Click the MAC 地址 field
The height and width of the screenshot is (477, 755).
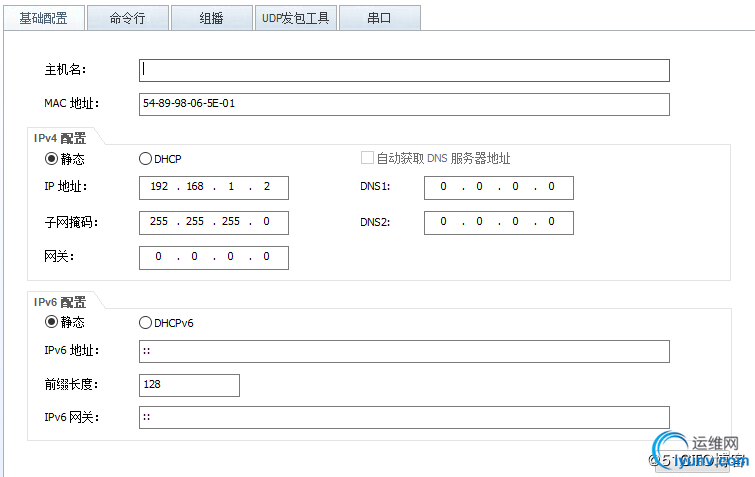[x=404, y=104]
